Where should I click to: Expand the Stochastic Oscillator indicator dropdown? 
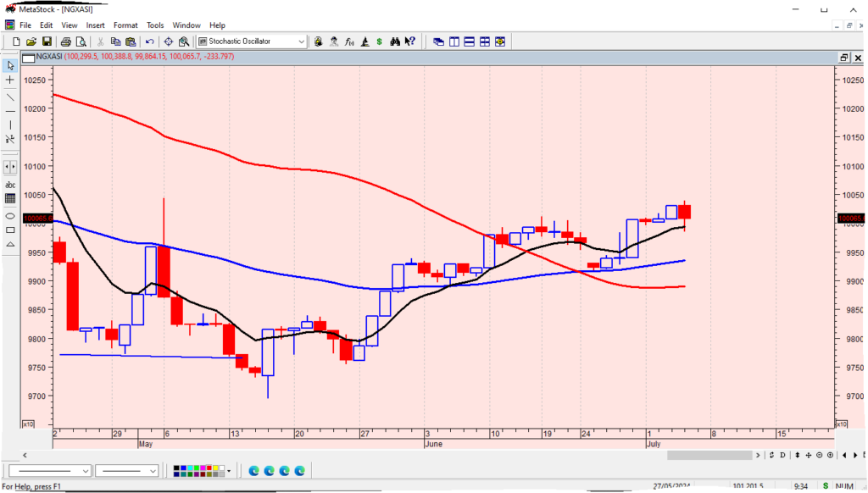click(x=302, y=42)
